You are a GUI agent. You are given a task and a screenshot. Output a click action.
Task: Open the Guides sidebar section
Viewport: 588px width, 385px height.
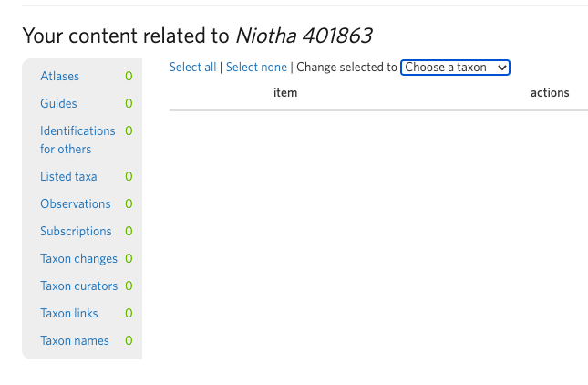coord(58,103)
